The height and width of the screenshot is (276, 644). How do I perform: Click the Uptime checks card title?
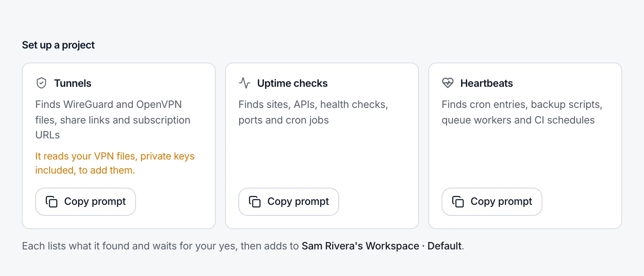(x=292, y=83)
